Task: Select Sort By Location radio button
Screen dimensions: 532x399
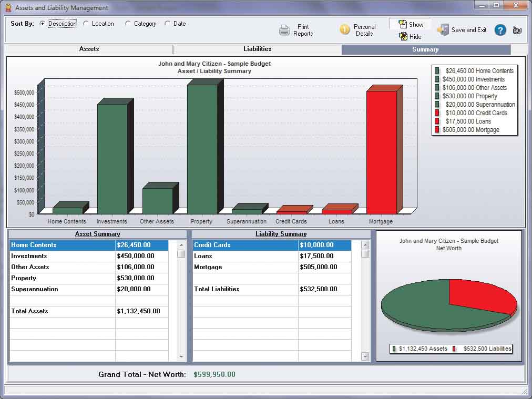Action: pos(86,24)
